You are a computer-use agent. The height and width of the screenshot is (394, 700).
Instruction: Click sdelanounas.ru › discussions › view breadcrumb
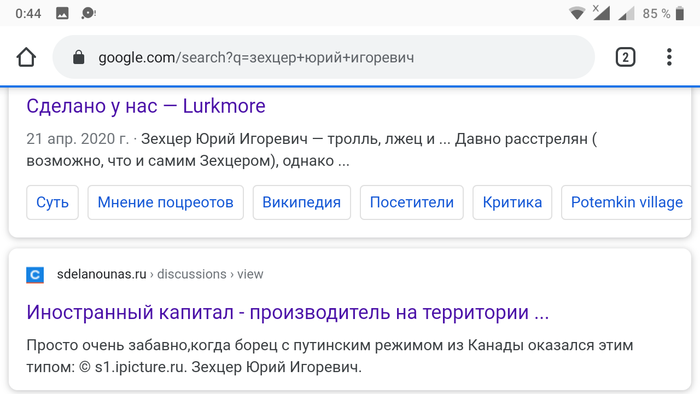coord(160,274)
